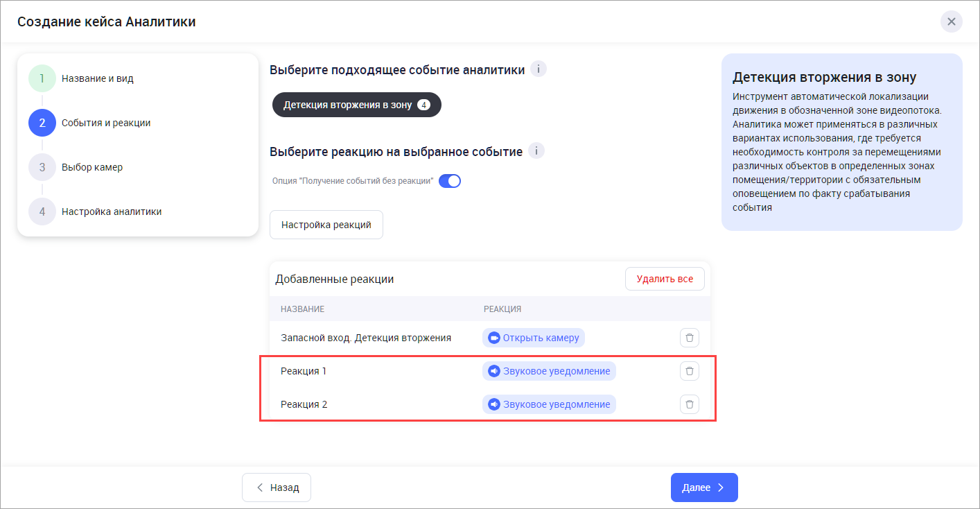Open info icon beside event analytics heading
Screen dimensions: 980x509
pos(539,69)
